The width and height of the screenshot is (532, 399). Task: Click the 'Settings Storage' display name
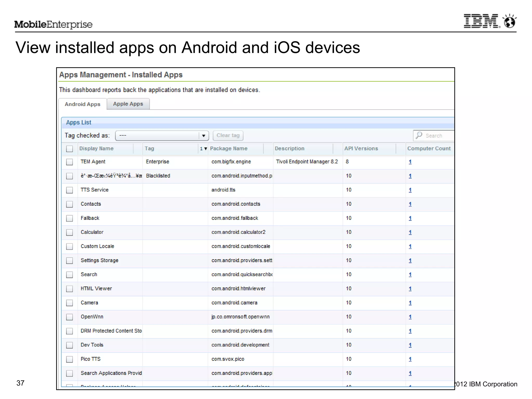pyautogui.click(x=99, y=260)
